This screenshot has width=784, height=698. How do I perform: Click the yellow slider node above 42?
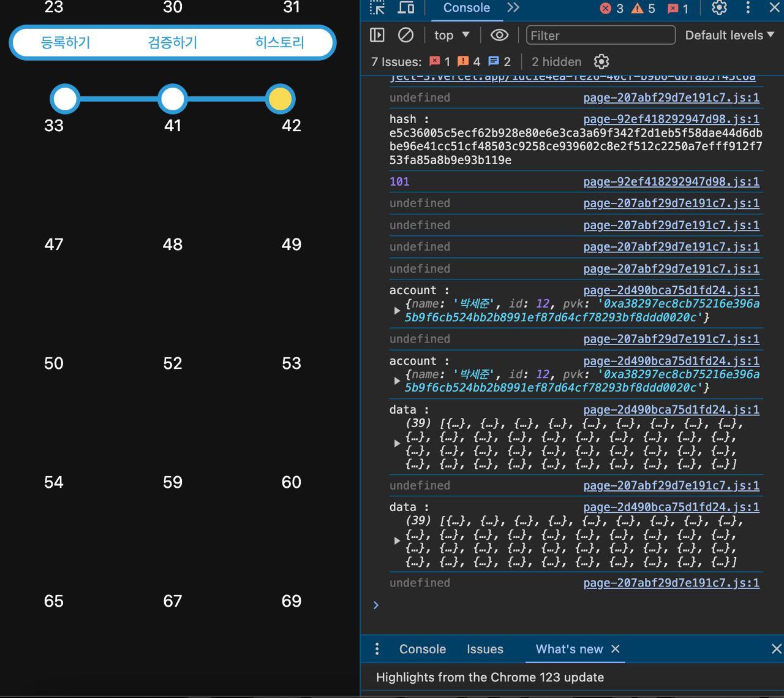[x=281, y=99]
